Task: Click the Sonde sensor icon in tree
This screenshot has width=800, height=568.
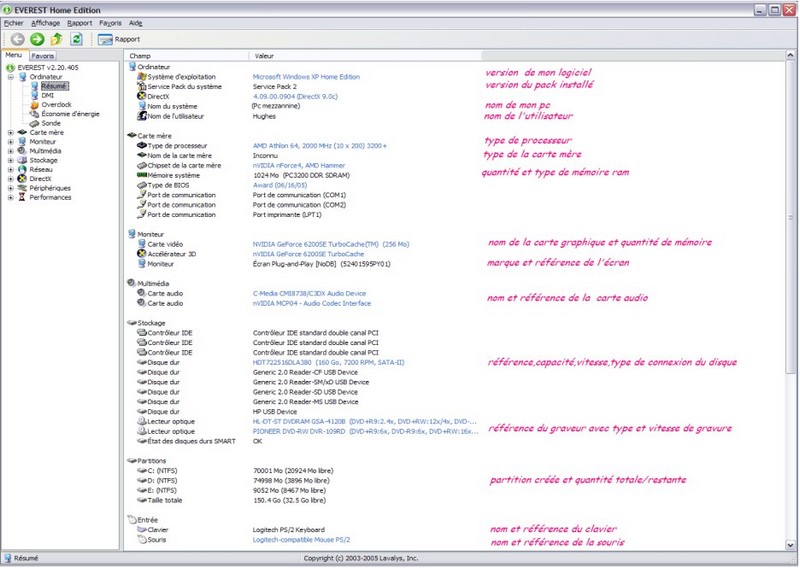Action: [34, 123]
